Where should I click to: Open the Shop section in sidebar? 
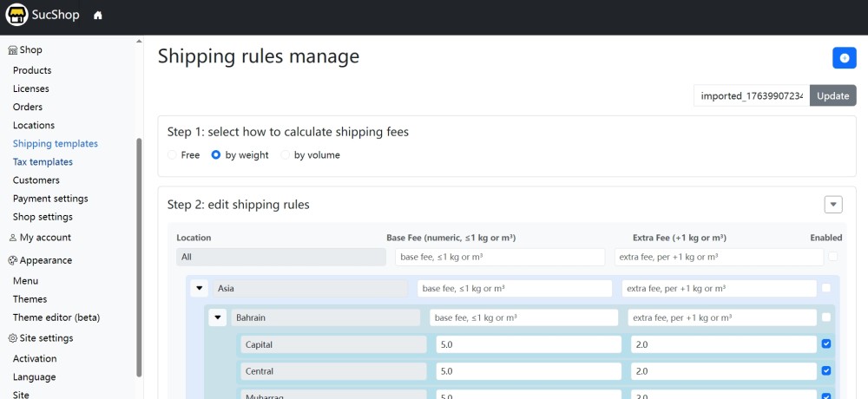point(26,50)
